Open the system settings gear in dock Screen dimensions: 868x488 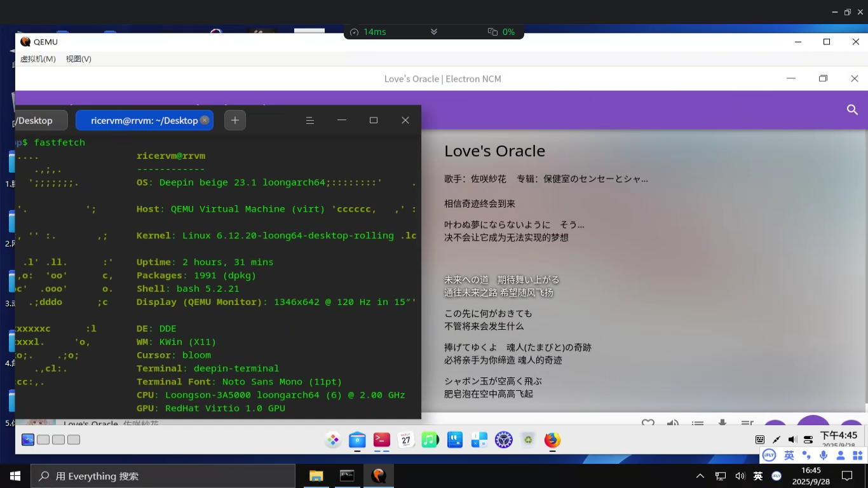click(504, 440)
